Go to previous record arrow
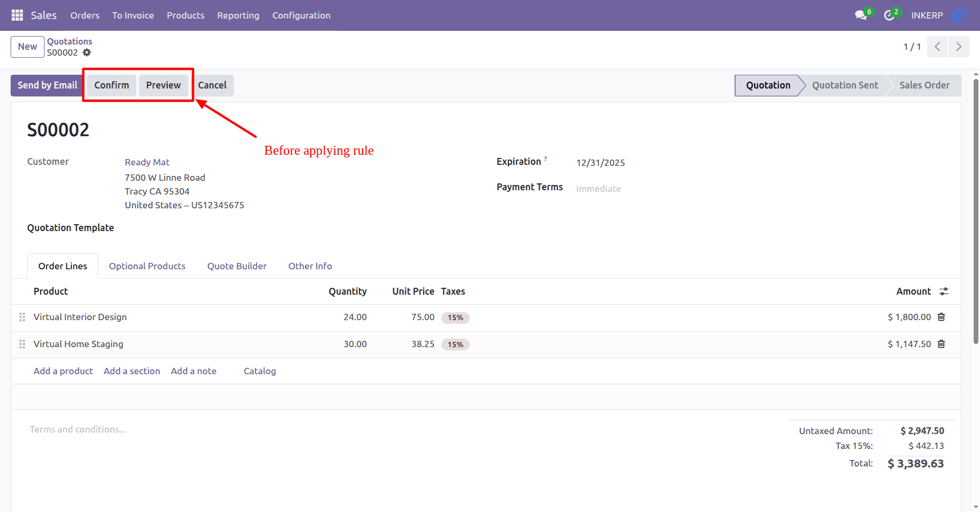 [x=937, y=47]
